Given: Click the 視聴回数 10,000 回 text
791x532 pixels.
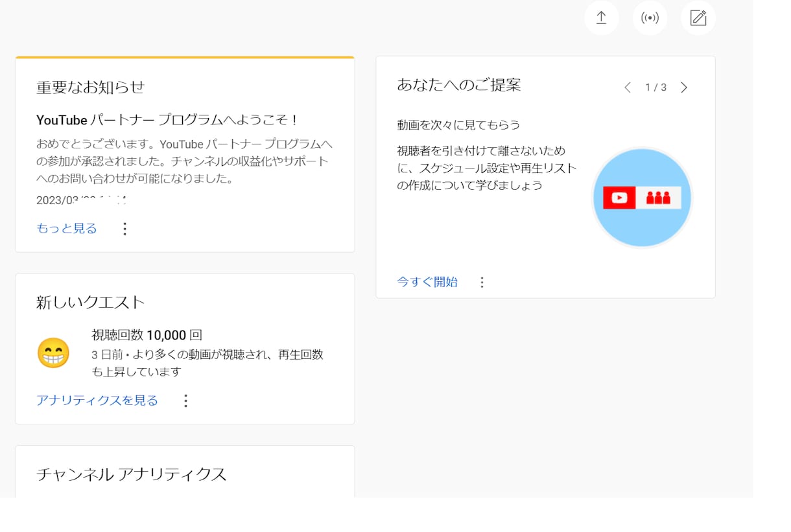Looking at the screenshot, I should [x=147, y=335].
